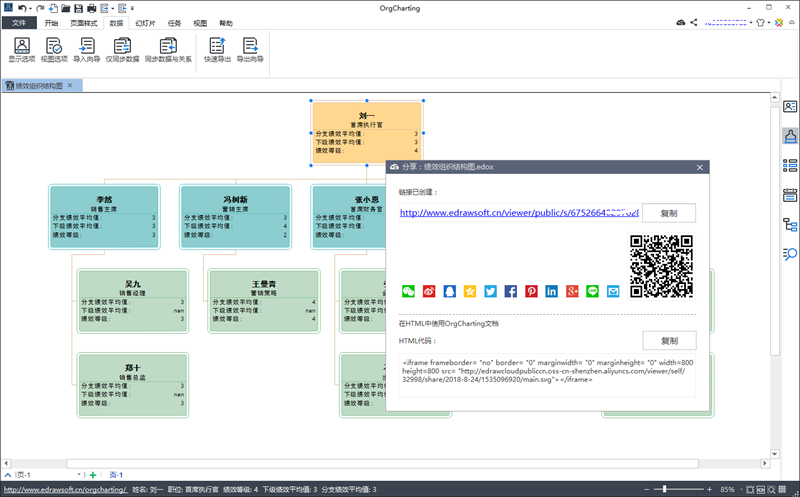800x497 pixels.
Task: Share the link by email icon
Action: 614,291
